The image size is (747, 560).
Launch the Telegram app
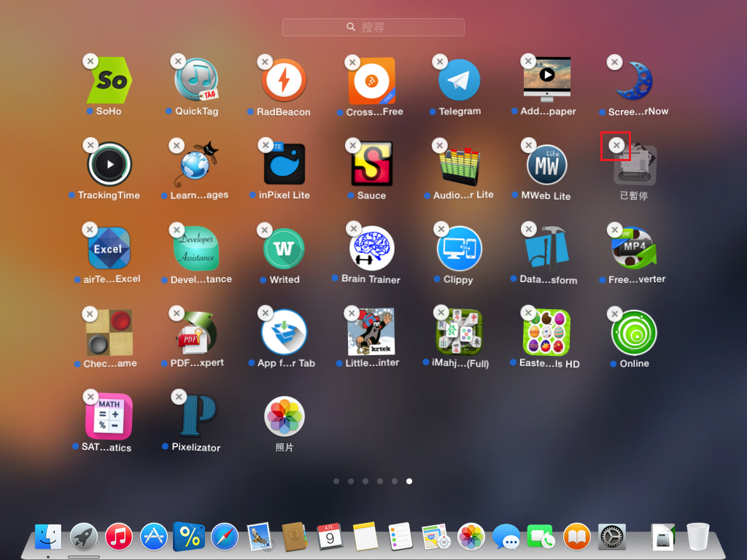pyautogui.click(x=460, y=80)
